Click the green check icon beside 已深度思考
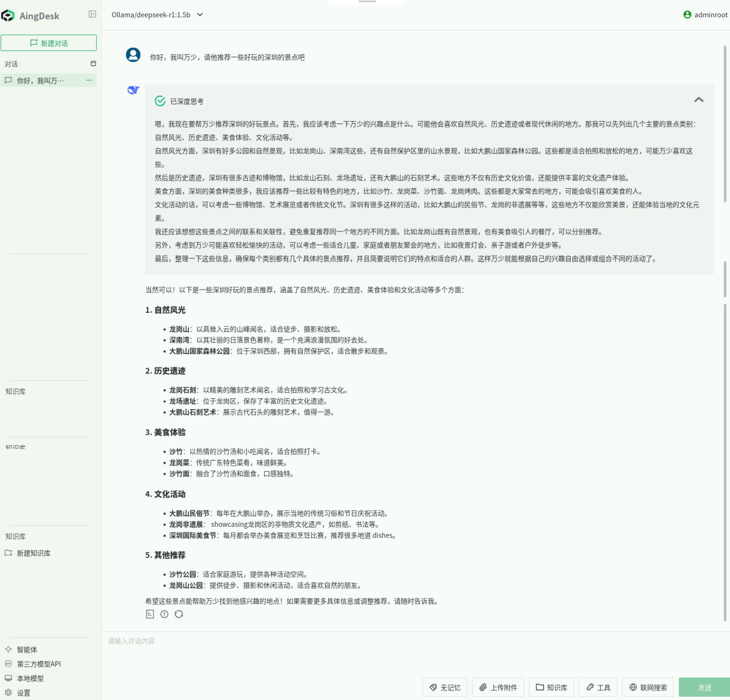730x700 pixels. click(160, 101)
